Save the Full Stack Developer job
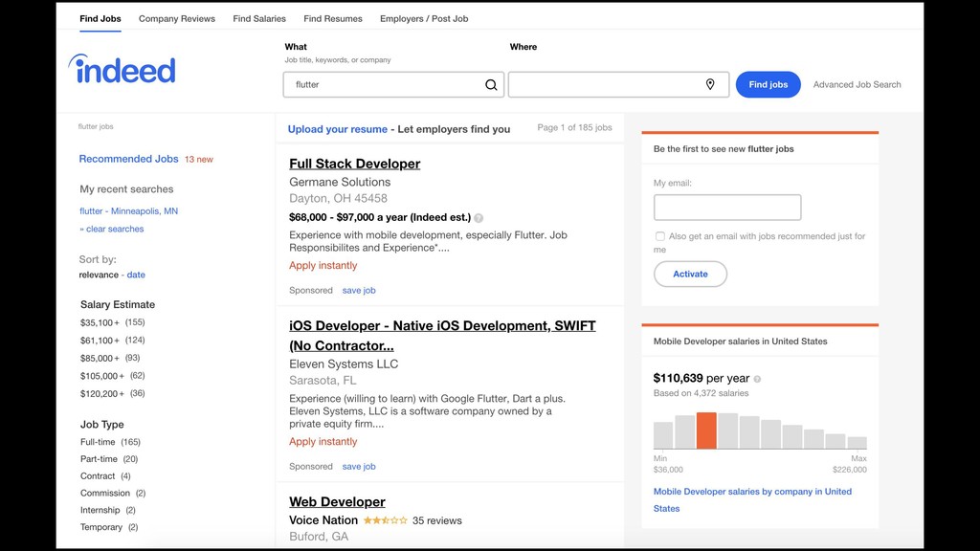 point(359,291)
